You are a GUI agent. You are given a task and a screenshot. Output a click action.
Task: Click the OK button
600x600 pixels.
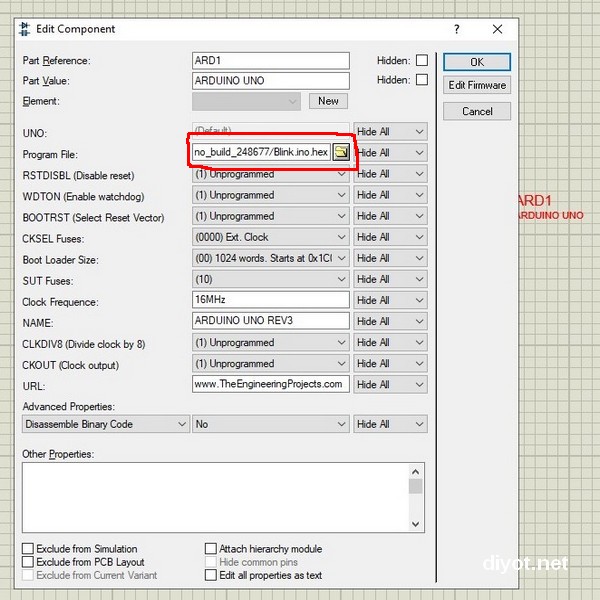pos(477,62)
